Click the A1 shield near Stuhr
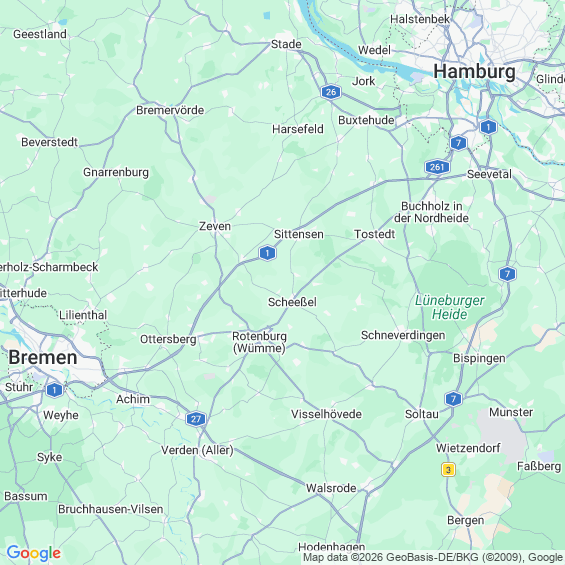This screenshot has height=565, width=565. pos(54,390)
